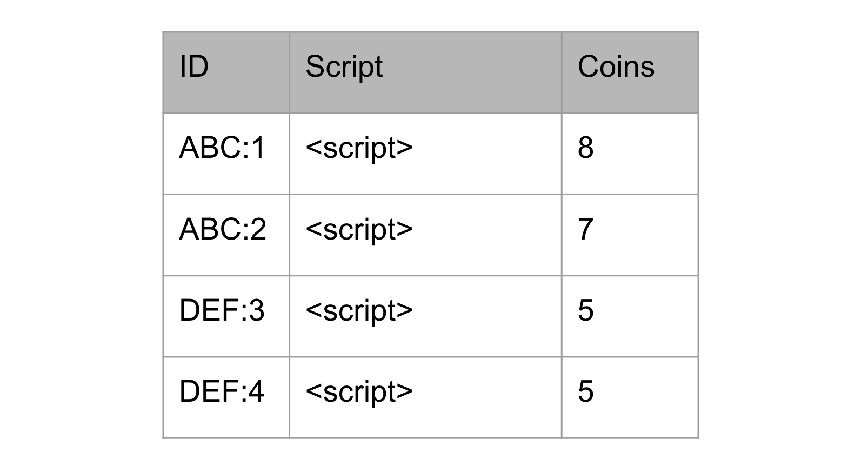Viewport: 868px width, 452px height.
Task: Select the DEF:4 cell
Action: point(226,397)
